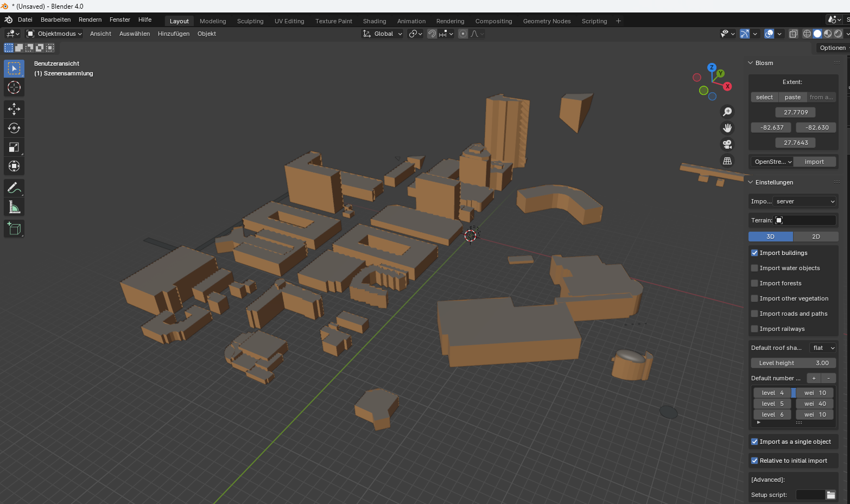Click the paste extent button
Viewport: 850px width, 504px height.
click(792, 97)
